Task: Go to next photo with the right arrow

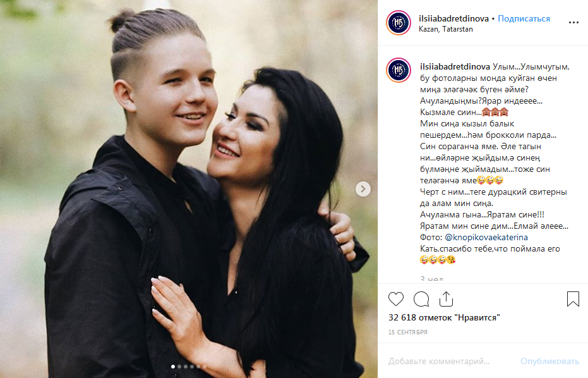Action: coord(363,189)
